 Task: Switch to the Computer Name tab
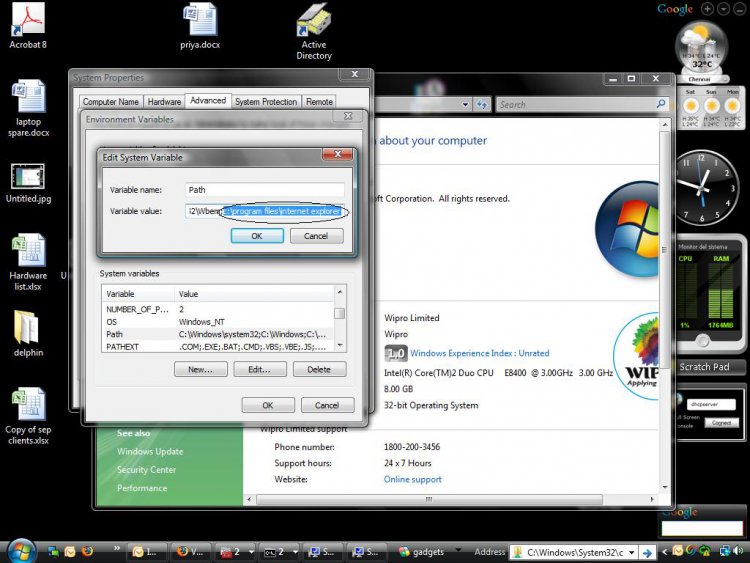coord(110,102)
